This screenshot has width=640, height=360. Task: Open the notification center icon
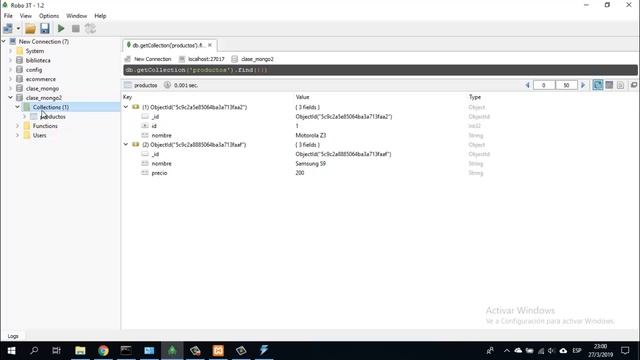(x=625, y=351)
